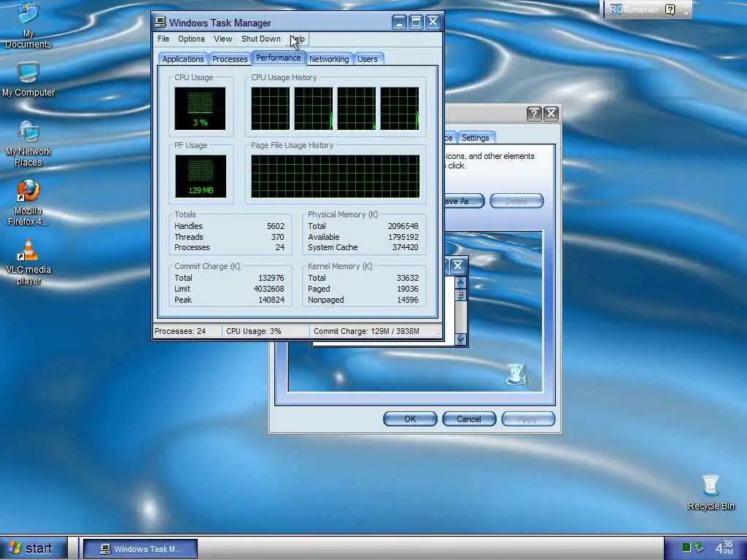Click the taskbar clock

tap(724, 548)
